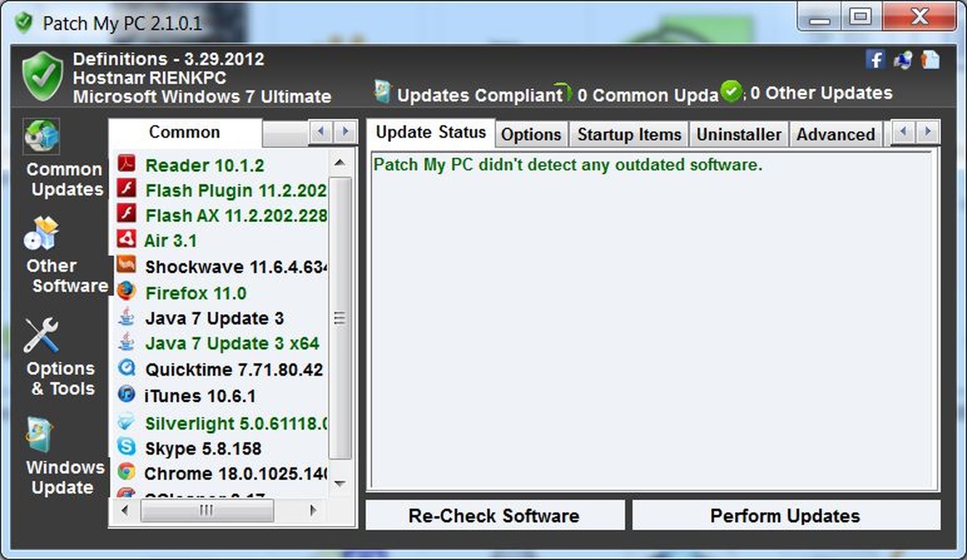967x560 pixels.
Task: Click the "0 Other Updates" status text
Action: (821, 93)
